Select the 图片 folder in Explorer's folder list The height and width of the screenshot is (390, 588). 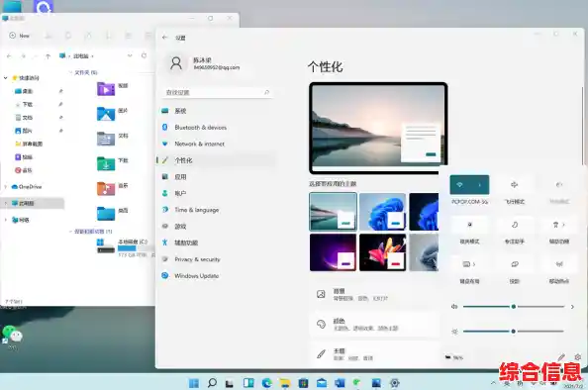(106, 114)
